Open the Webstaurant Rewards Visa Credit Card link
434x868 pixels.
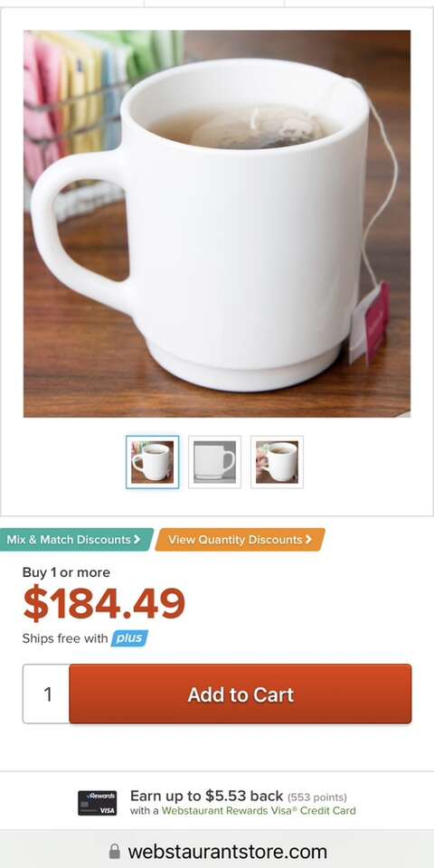pos(259,811)
